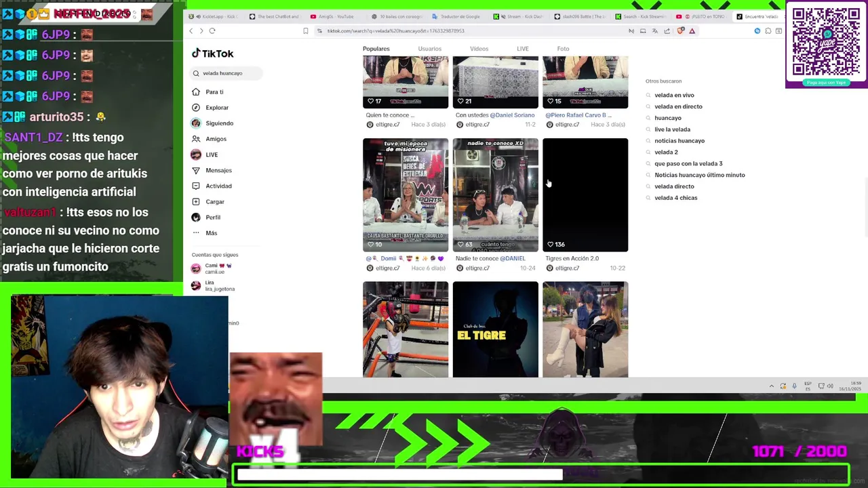Switch to the LIVE results tab
The height and width of the screenshot is (488, 868).
[x=522, y=49]
